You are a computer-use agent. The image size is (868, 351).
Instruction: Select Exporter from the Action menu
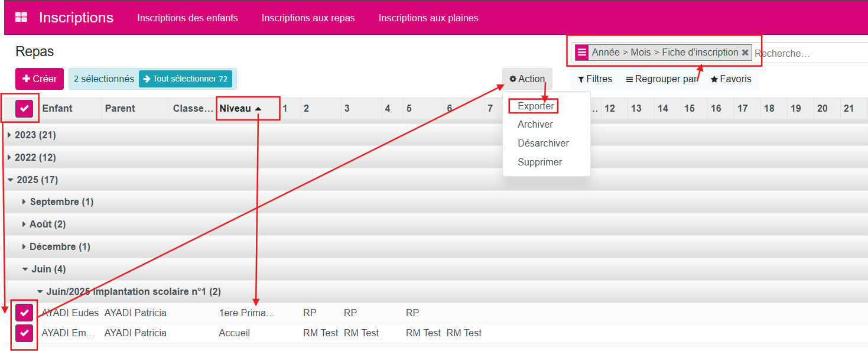(x=535, y=106)
